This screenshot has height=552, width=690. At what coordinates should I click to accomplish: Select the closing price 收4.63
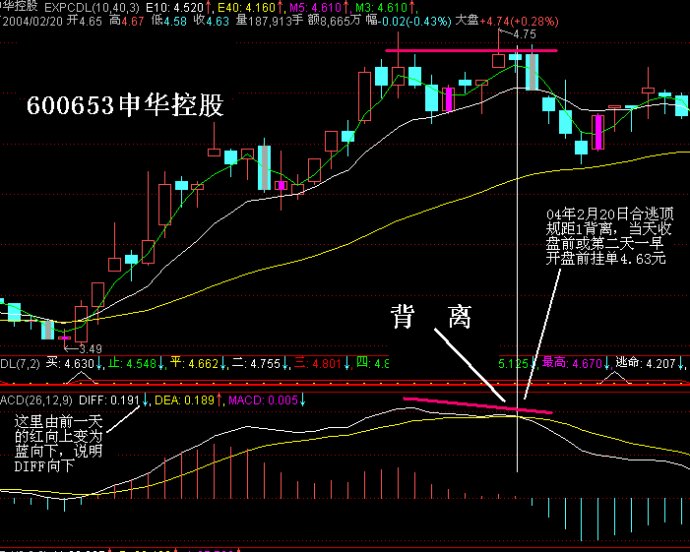[x=211, y=21]
